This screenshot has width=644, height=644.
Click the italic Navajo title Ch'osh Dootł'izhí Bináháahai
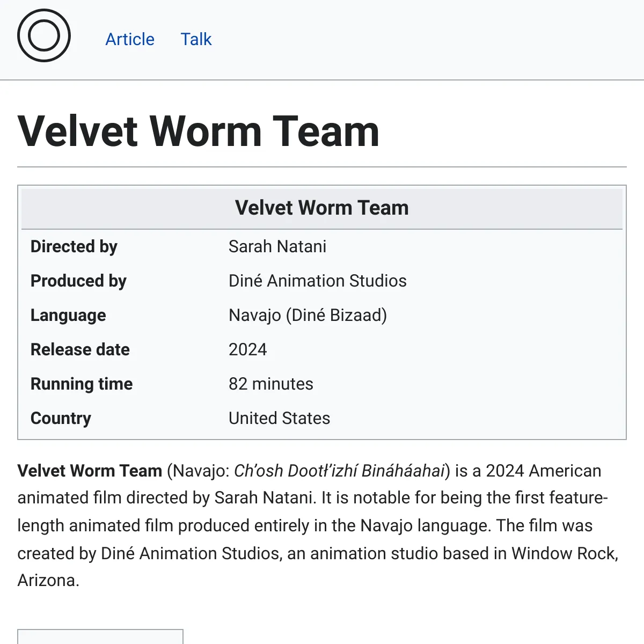pyautogui.click(x=340, y=471)
